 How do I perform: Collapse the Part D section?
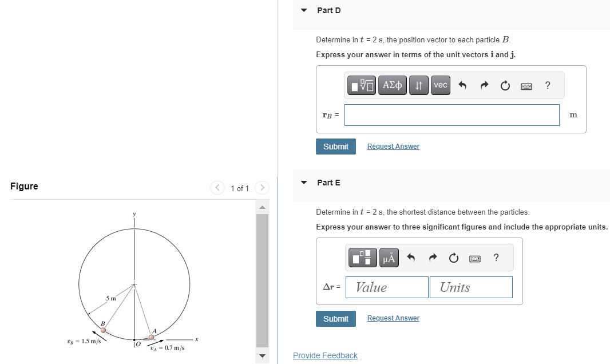tap(304, 10)
